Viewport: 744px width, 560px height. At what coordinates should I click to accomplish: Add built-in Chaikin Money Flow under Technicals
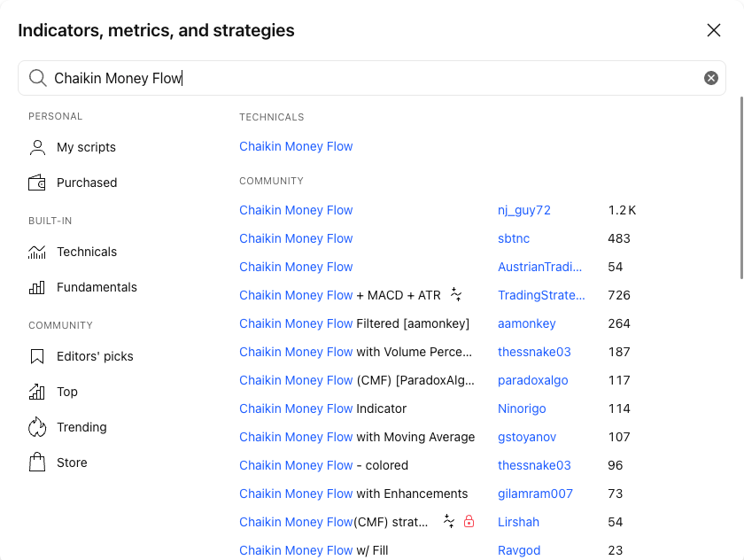(x=296, y=146)
